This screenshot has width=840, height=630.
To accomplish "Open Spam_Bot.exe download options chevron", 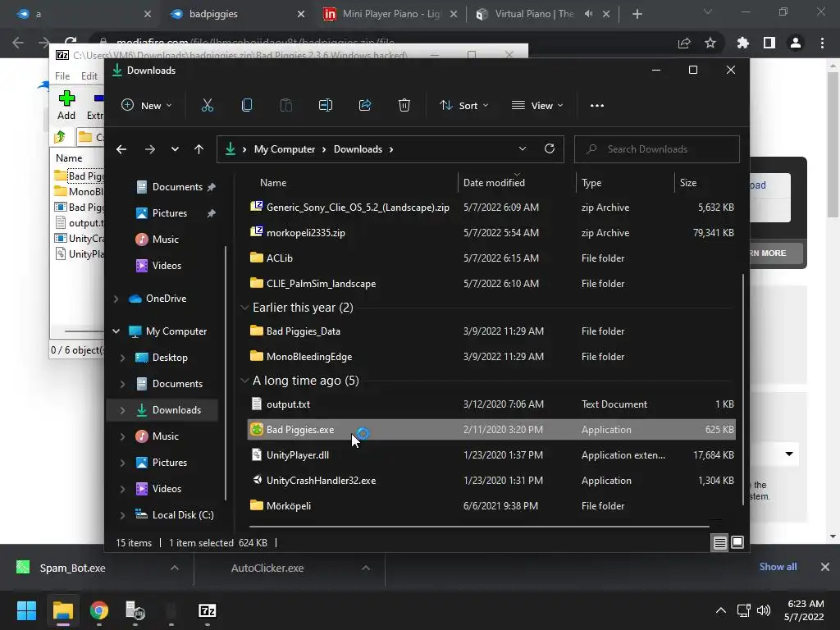I will point(174,568).
